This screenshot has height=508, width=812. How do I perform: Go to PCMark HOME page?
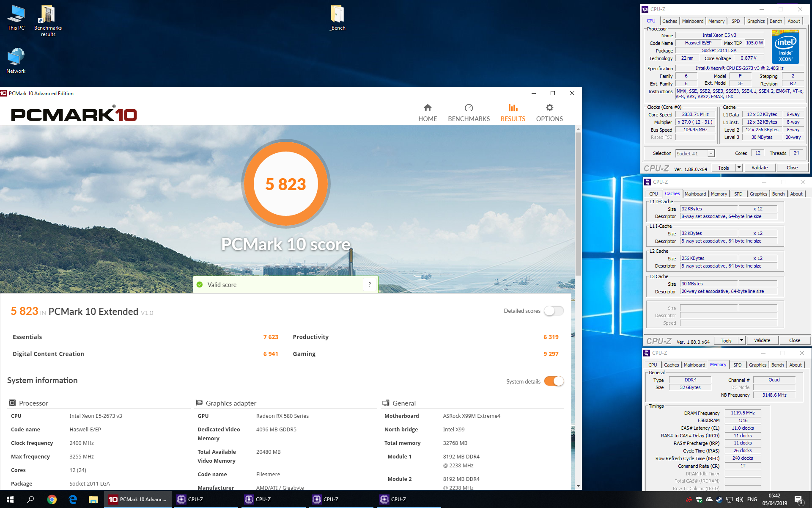pyautogui.click(x=428, y=113)
